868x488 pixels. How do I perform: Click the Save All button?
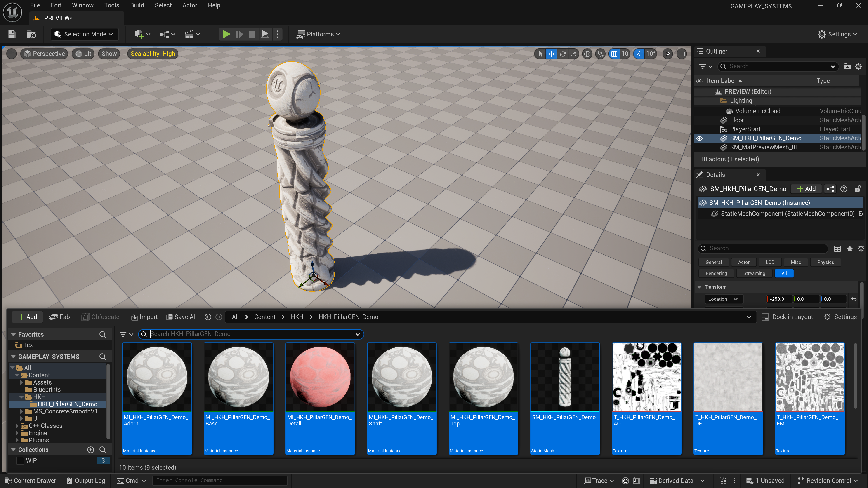(x=182, y=317)
